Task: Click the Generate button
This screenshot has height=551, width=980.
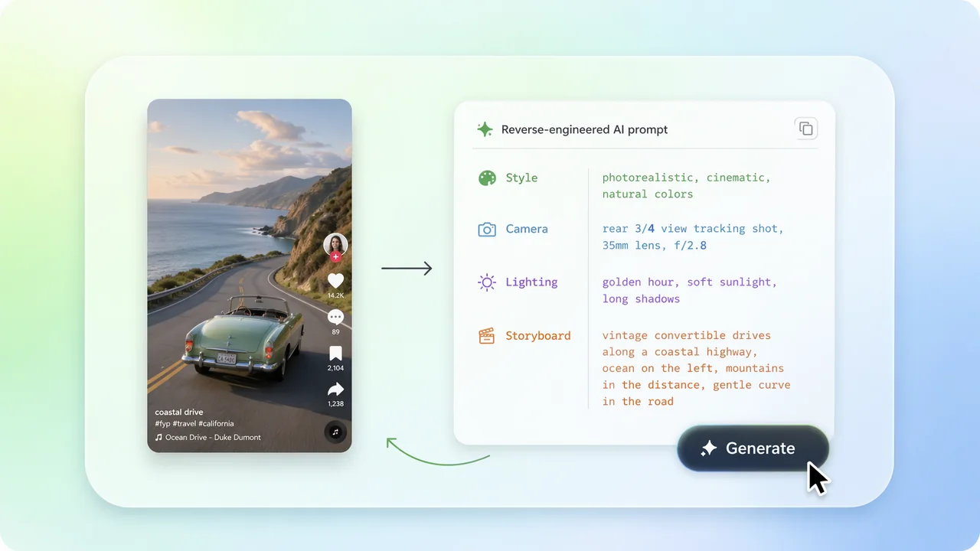Action: pos(753,448)
